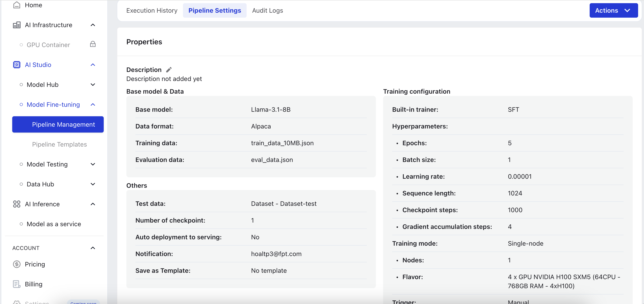Viewport: 644px width, 304px height.
Task: Click the AI Infrastructure building icon
Action: 17,25
